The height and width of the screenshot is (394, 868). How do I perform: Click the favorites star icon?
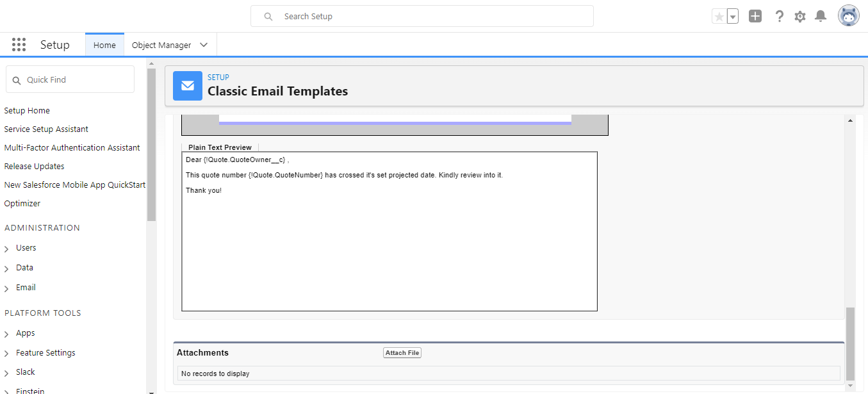coord(719,17)
